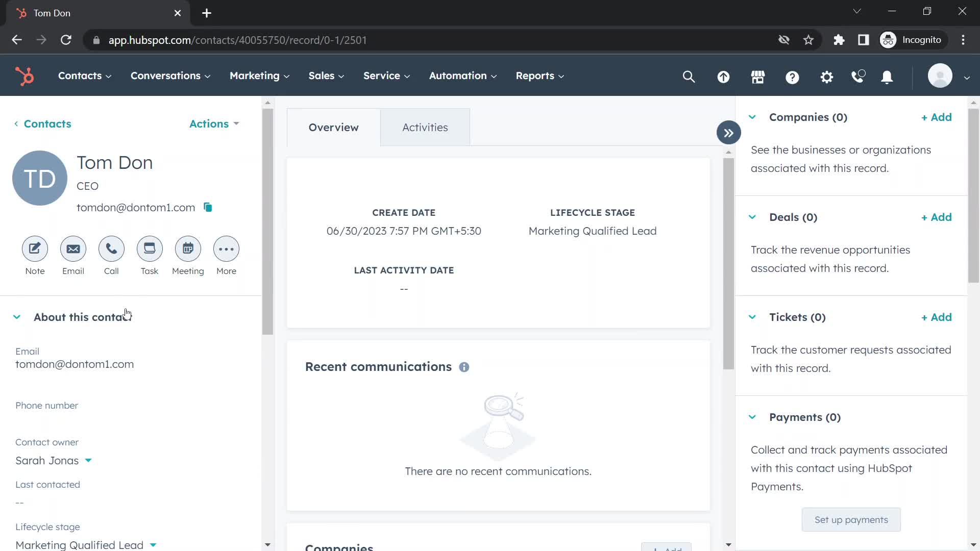Open the Calling phone icon
Image resolution: width=980 pixels, height=551 pixels.
click(858, 77)
